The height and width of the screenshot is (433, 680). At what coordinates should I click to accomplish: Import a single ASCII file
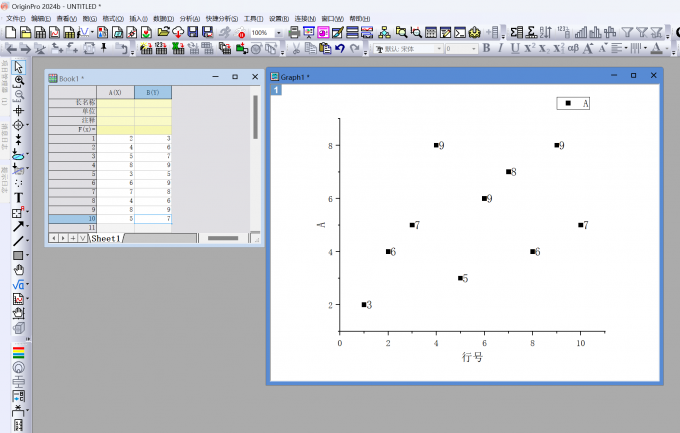click(161, 48)
